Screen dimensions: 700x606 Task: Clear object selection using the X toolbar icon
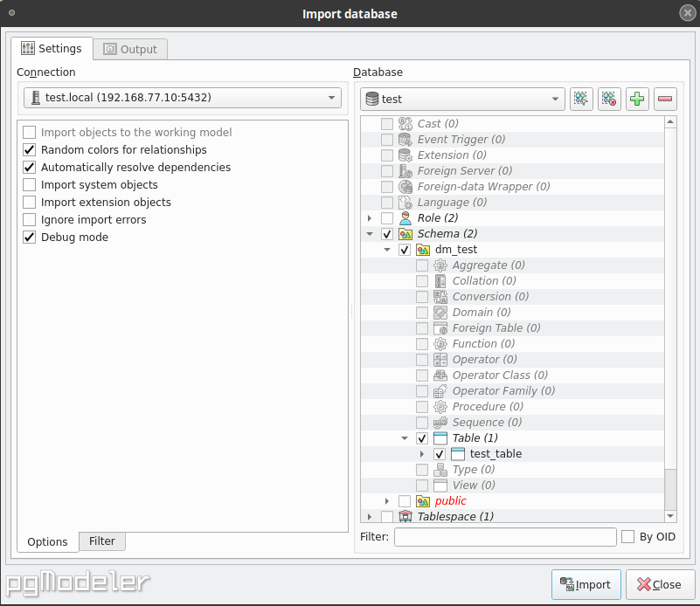[609, 99]
